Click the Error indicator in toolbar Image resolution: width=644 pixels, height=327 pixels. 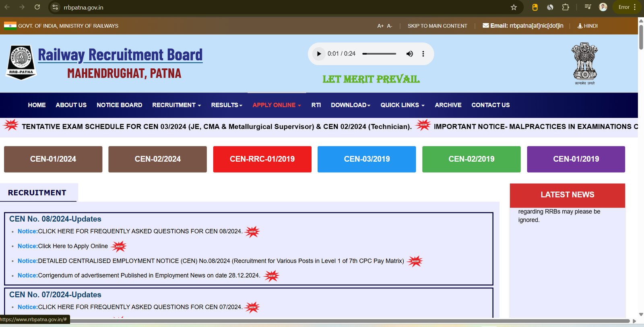pos(624,7)
